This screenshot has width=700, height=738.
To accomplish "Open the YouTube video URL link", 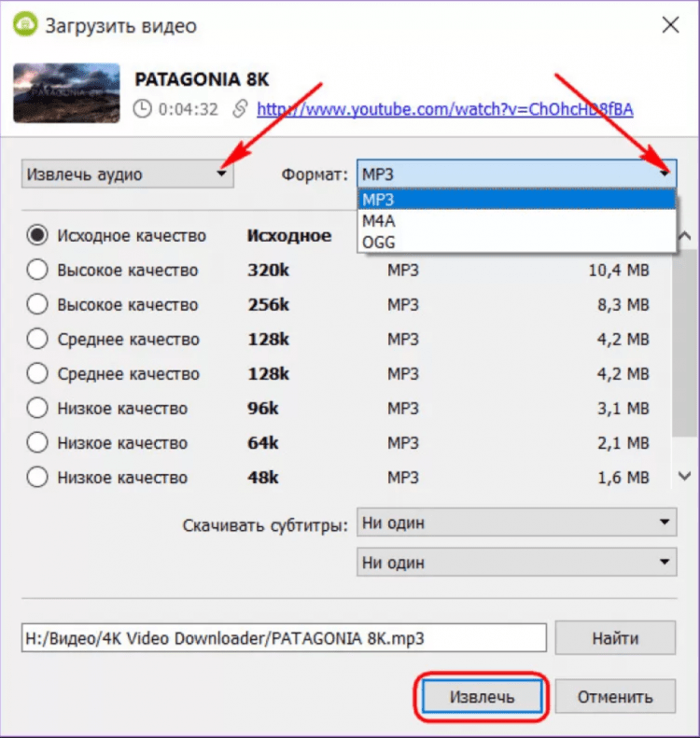I will tap(444, 109).
